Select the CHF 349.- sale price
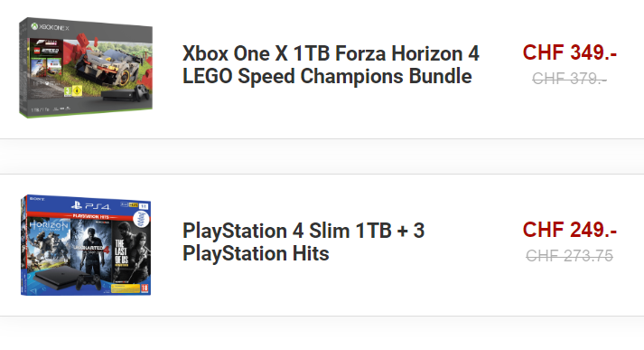Screen dimensions: 644x350 (570, 52)
